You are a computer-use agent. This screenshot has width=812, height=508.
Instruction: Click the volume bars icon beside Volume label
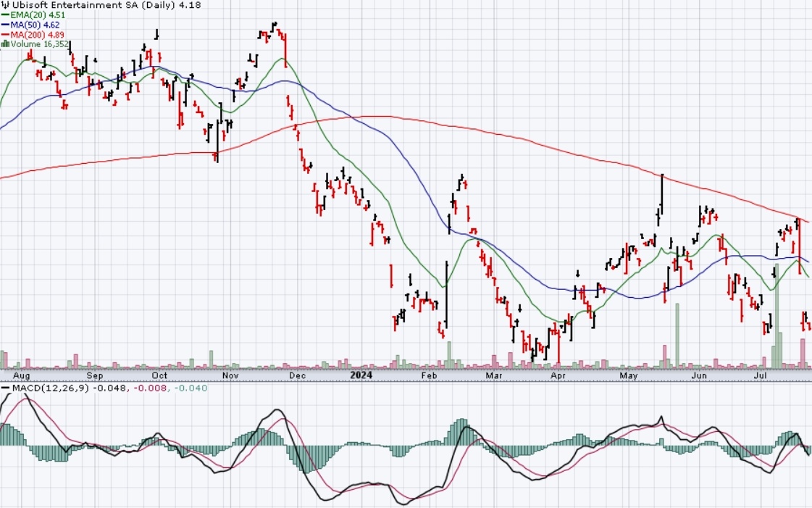point(5,44)
